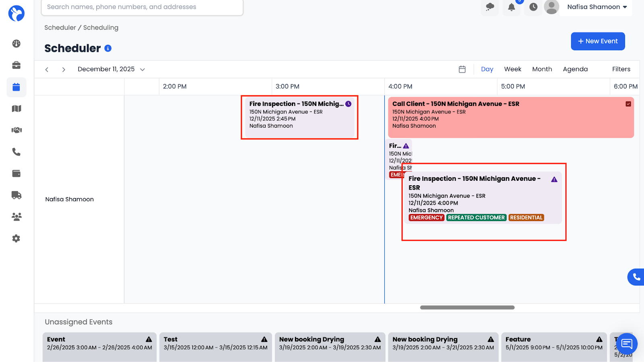Create a New Event
The width and height of the screenshot is (644, 362).
click(x=598, y=41)
